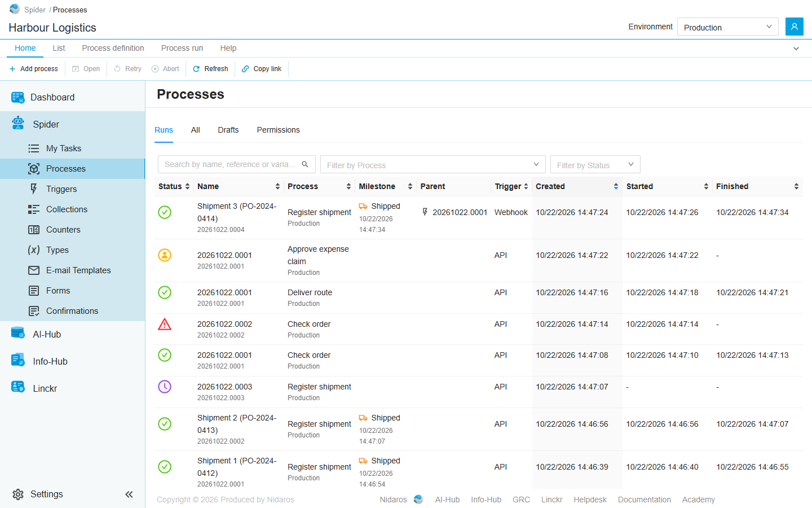812x508 pixels.
Task: Click the Triggers lightning icon
Action: (34, 189)
